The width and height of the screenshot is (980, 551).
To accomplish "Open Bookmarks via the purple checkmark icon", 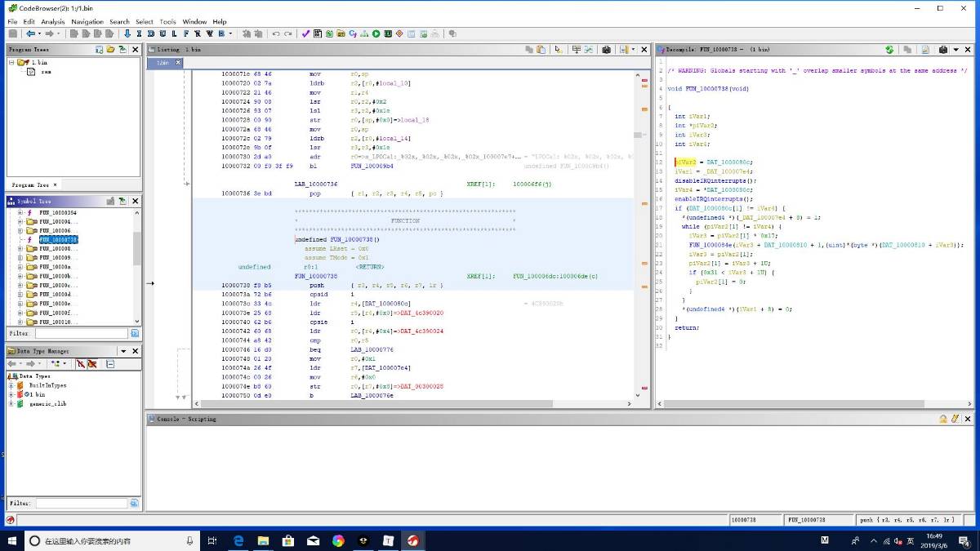I will coord(305,33).
